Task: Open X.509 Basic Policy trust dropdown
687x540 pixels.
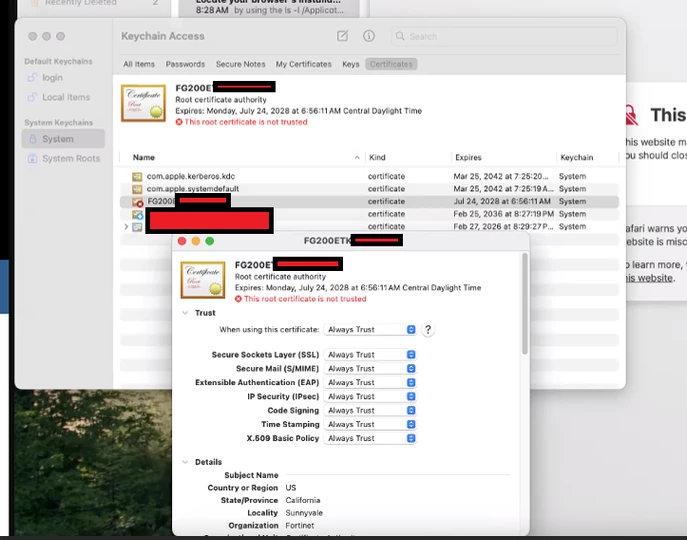Action: click(x=370, y=438)
